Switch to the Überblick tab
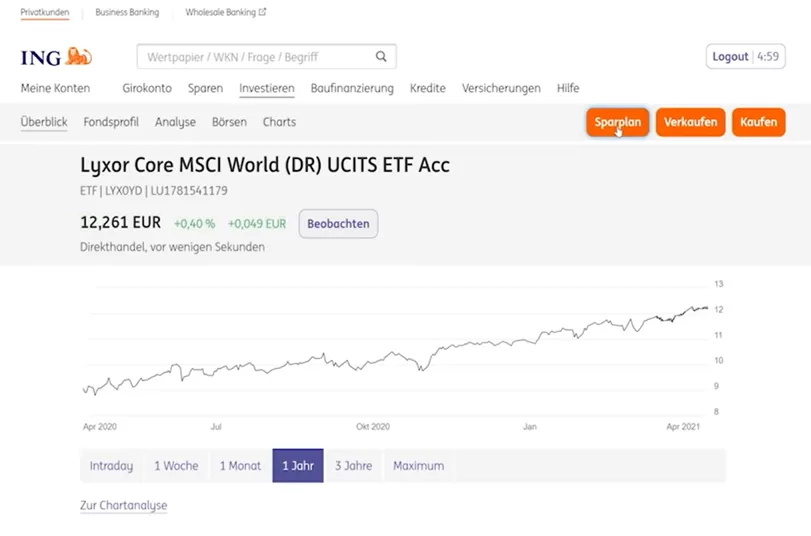 (x=44, y=122)
